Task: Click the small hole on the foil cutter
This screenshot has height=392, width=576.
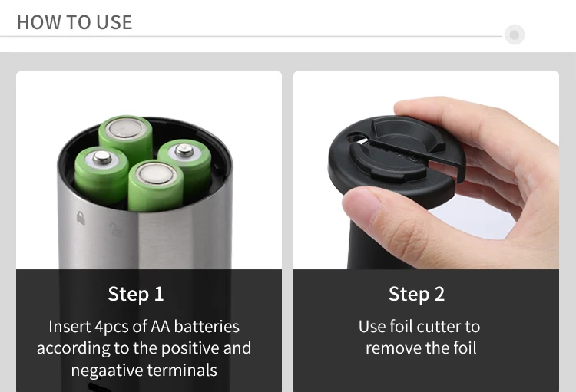Action: [355, 138]
